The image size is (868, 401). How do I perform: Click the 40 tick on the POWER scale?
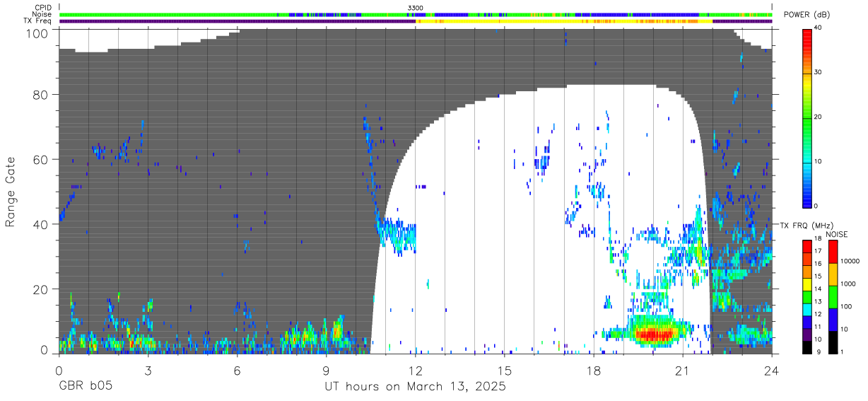click(x=818, y=28)
